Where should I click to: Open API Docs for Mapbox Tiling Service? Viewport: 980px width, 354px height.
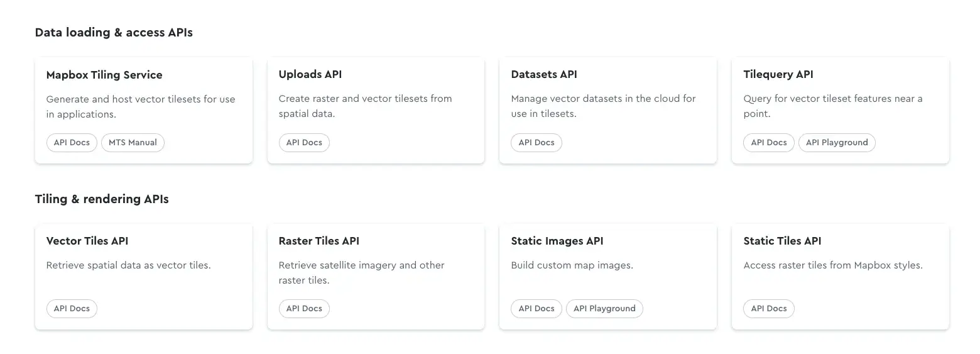click(x=72, y=143)
